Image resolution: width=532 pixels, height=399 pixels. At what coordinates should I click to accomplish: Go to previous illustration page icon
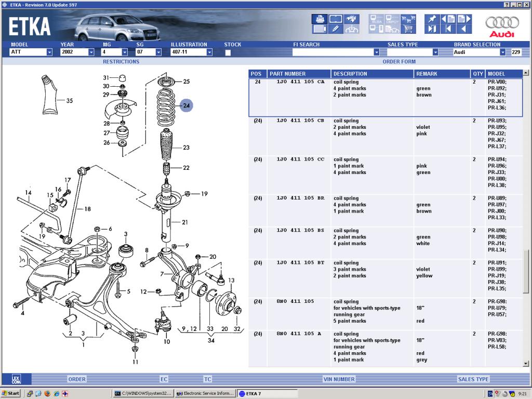coord(448,19)
